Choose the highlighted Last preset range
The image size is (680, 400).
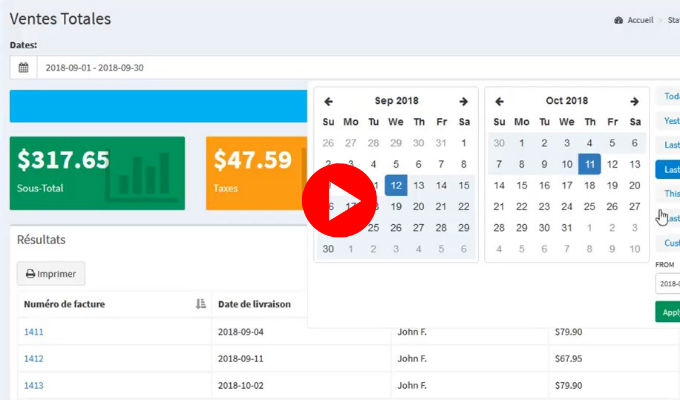(668, 170)
